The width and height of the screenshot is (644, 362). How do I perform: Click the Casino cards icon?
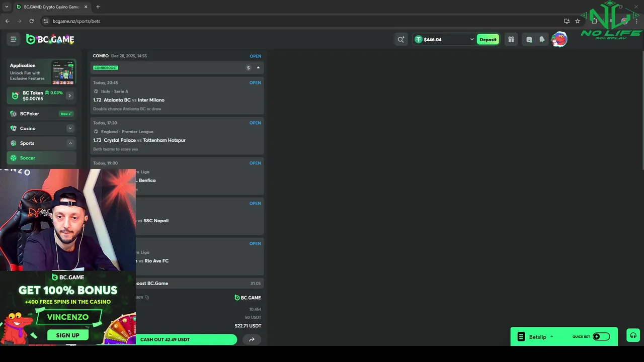14,128
